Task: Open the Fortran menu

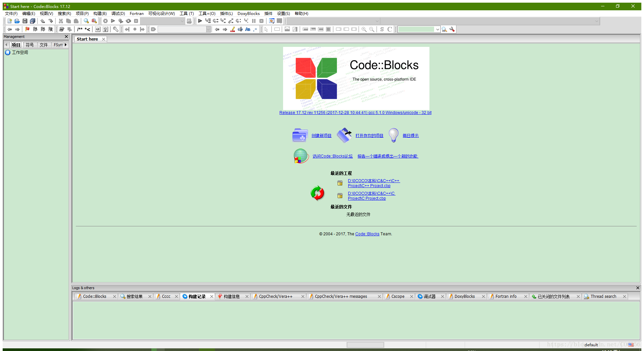Action: (136, 13)
